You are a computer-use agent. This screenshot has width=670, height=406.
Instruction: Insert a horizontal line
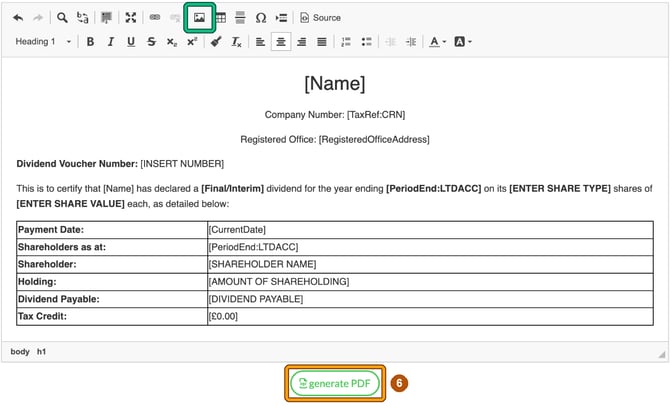(x=240, y=18)
